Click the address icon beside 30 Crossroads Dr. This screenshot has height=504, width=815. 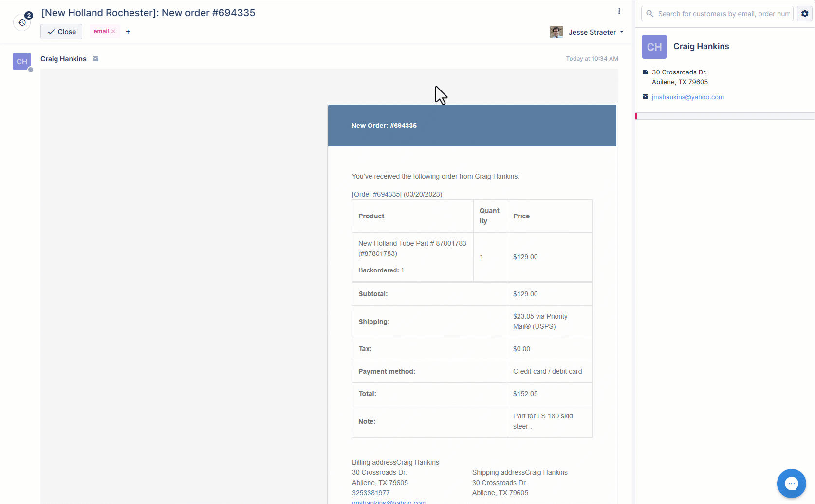click(x=645, y=72)
